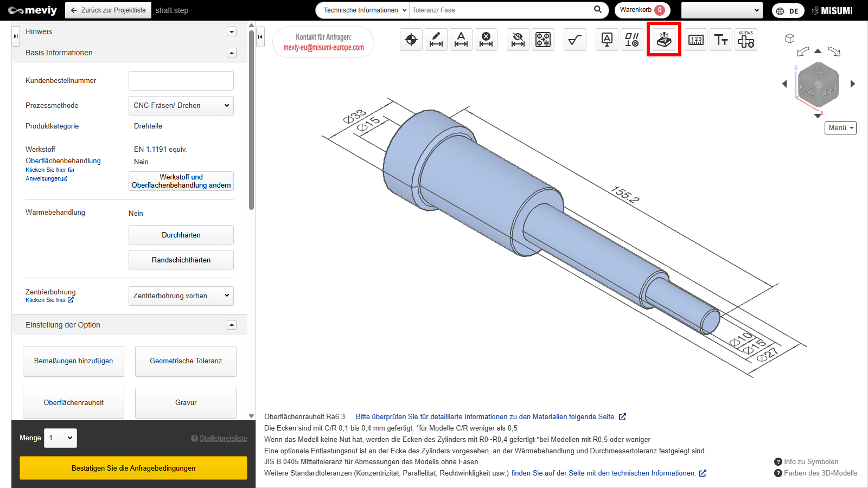Select the ruler measurement 123 icon

[696, 40]
